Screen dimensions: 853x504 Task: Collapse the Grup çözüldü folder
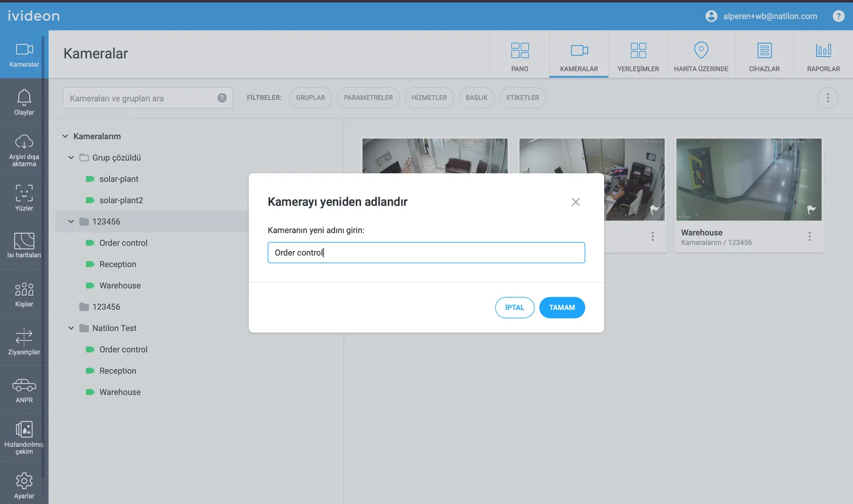[x=71, y=158]
